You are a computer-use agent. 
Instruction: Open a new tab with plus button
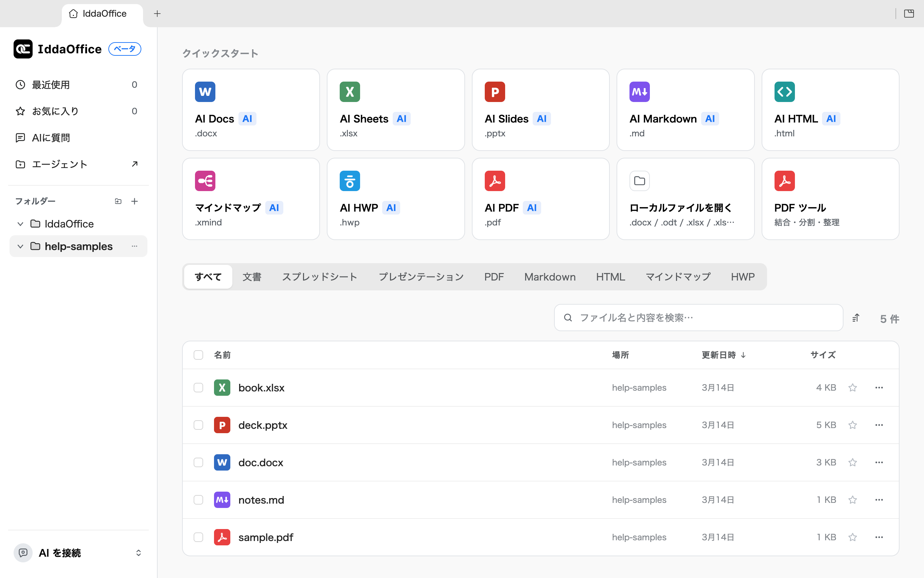point(157,14)
